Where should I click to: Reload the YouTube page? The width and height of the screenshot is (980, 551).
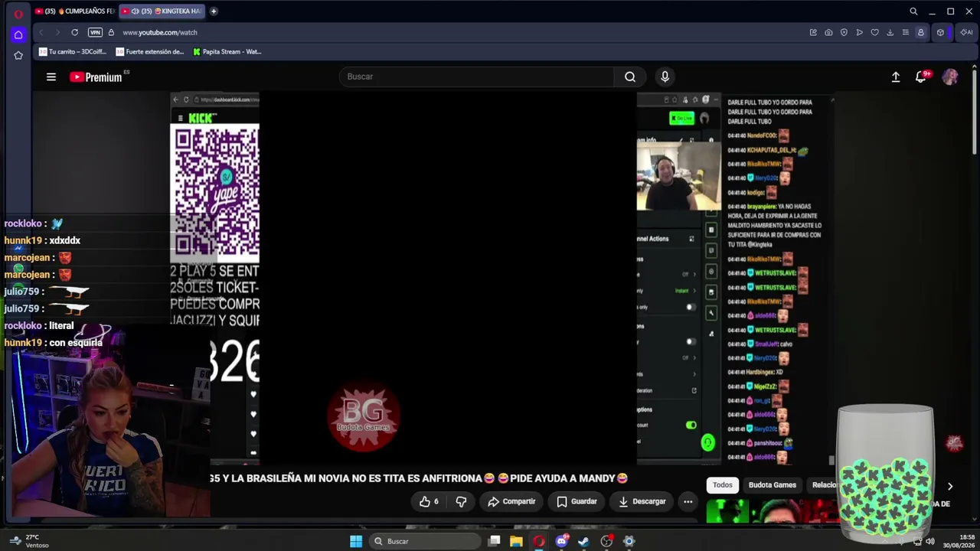[x=74, y=32]
